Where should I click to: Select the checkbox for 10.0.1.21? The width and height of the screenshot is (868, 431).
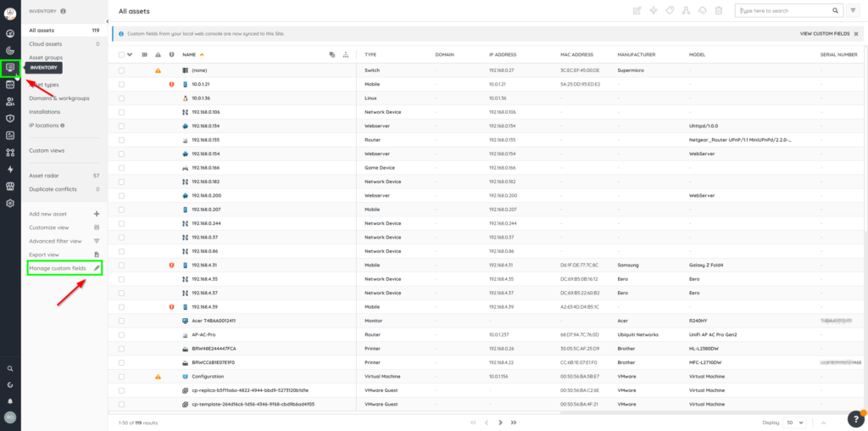click(x=122, y=84)
